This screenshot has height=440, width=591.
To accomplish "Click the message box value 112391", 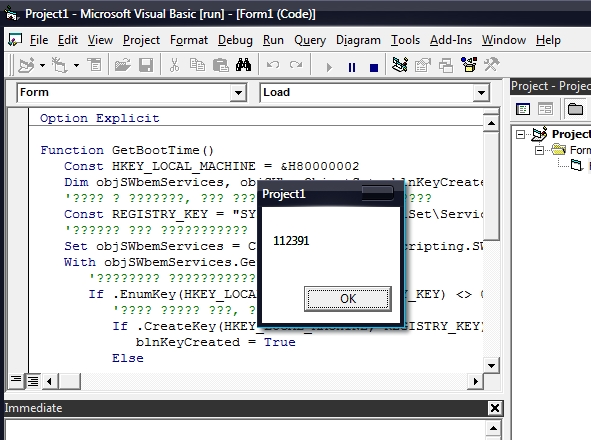I will point(291,241).
